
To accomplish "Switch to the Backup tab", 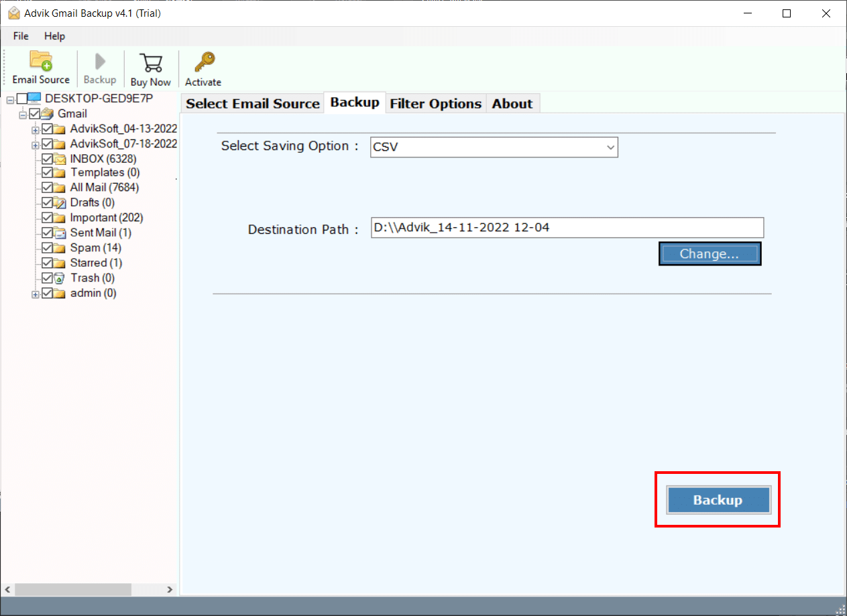I will 355,102.
